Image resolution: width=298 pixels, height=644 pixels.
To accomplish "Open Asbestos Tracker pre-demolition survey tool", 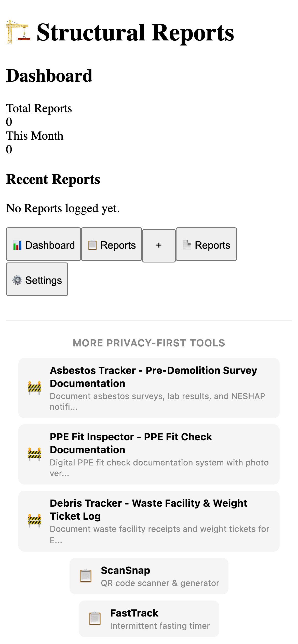I will point(149,388).
